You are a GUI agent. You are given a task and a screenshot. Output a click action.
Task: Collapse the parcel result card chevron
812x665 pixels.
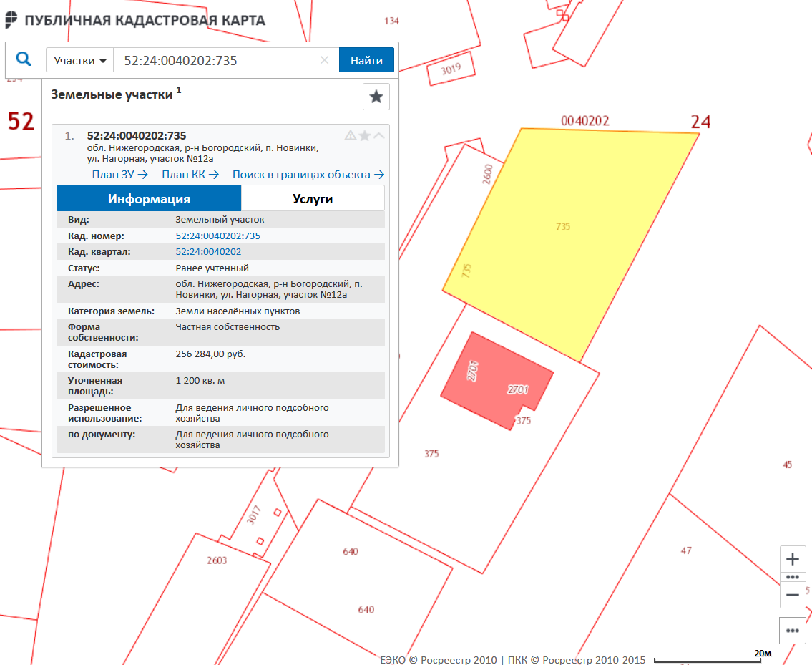[378, 135]
